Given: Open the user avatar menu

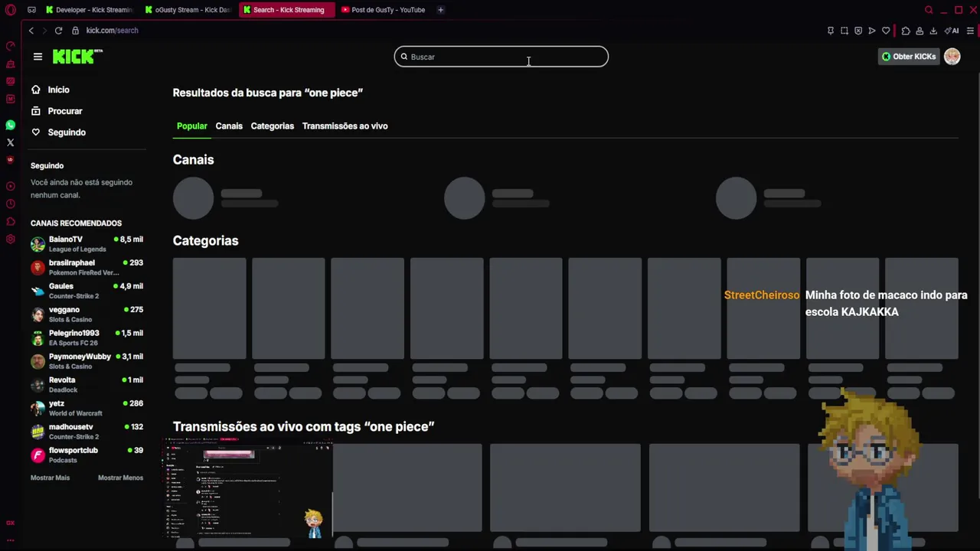Looking at the screenshot, I should [x=952, y=57].
